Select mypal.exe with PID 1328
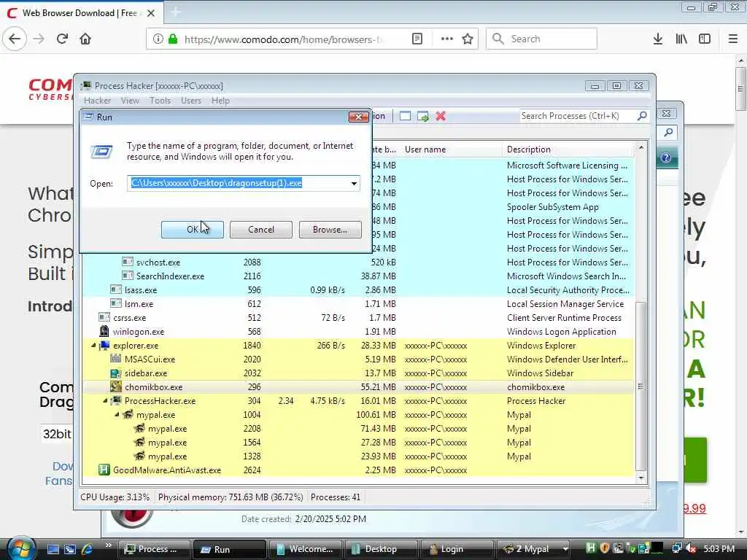 pos(359,456)
